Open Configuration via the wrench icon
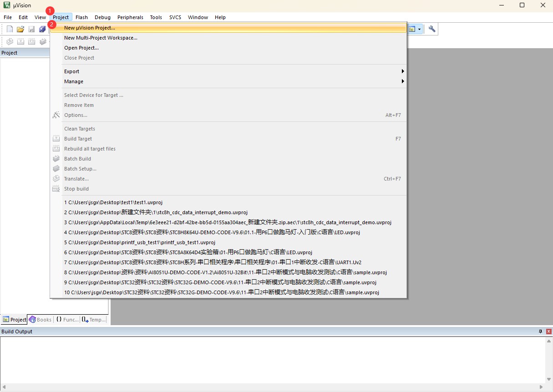The image size is (553, 392). coord(432,29)
